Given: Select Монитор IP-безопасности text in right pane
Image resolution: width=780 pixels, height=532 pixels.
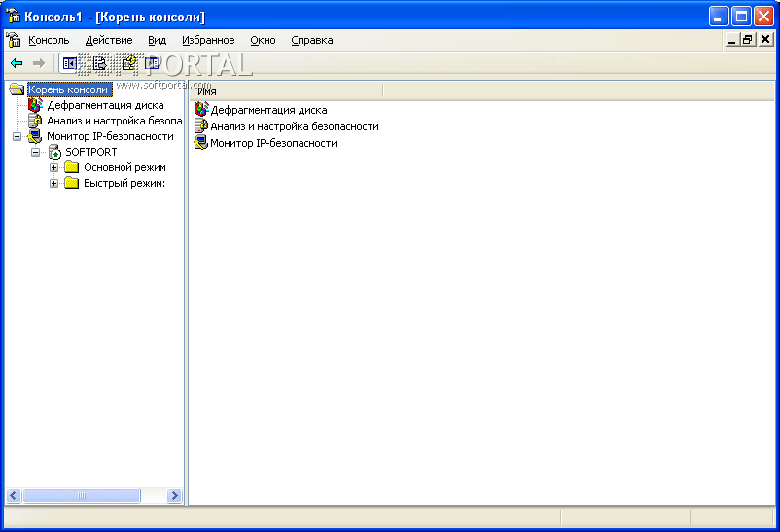Looking at the screenshot, I should pos(273,143).
